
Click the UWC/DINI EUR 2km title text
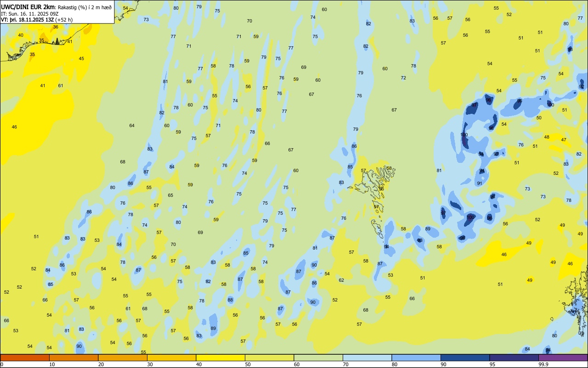[x=28, y=7]
